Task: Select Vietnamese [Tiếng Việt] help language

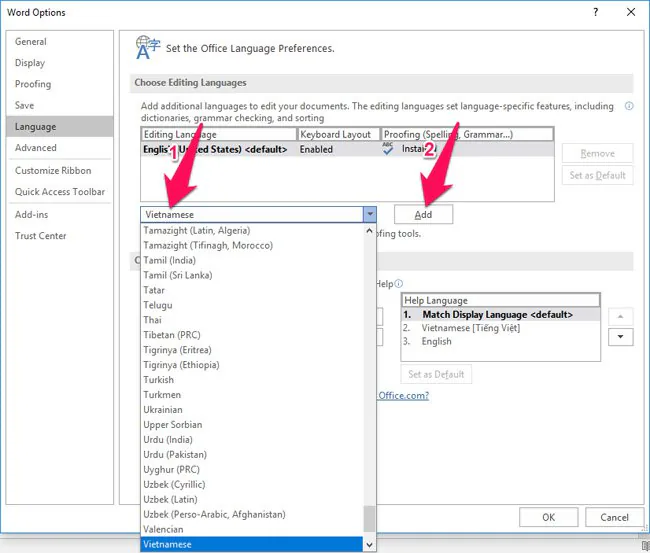Action: click(x=500, y=328)
